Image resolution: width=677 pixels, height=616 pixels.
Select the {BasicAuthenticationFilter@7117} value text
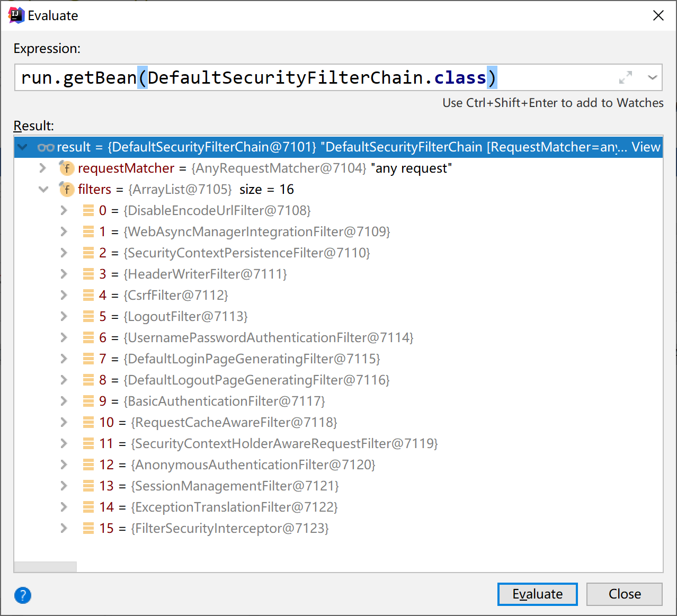[x=225, y=401]
